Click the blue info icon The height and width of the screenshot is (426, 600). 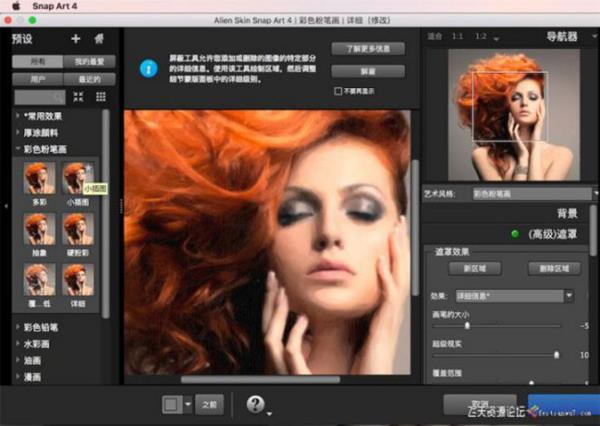tap(148, 69)
